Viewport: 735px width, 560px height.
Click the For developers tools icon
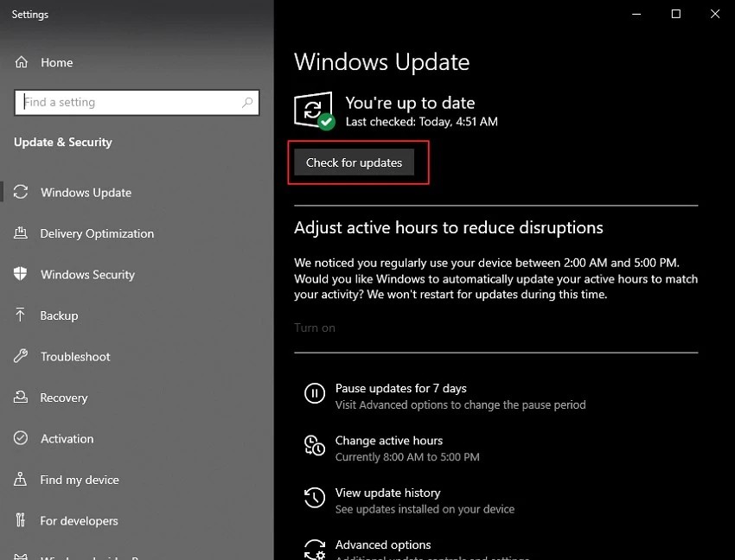(x=20, y=520)
